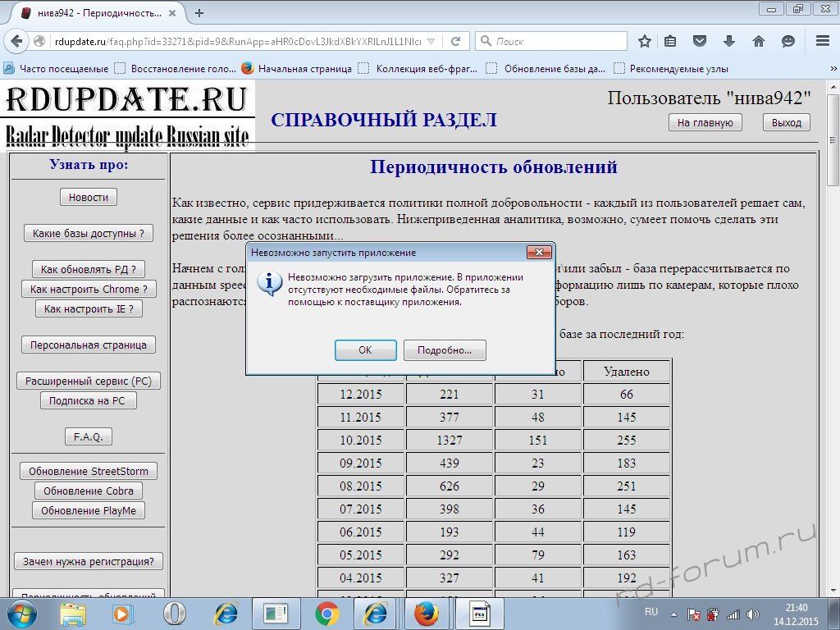Click the Firefox back arrow button

click(16, 41)
